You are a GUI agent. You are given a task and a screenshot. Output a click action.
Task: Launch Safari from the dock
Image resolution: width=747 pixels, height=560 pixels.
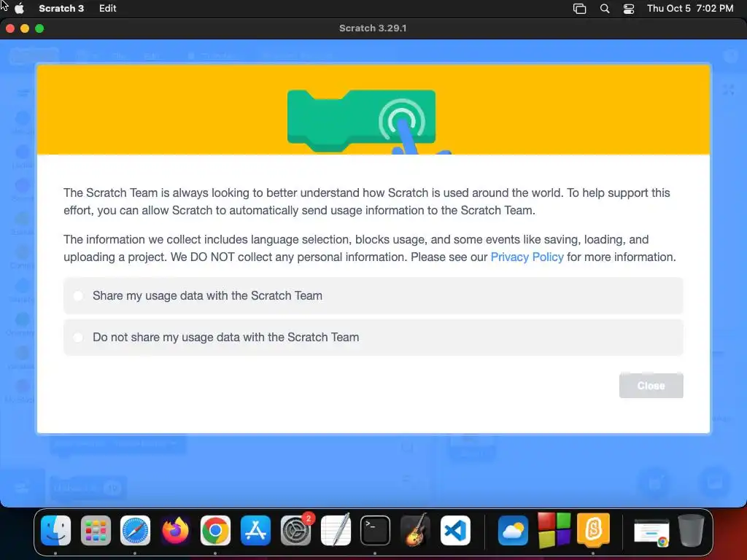pos(135,530)
